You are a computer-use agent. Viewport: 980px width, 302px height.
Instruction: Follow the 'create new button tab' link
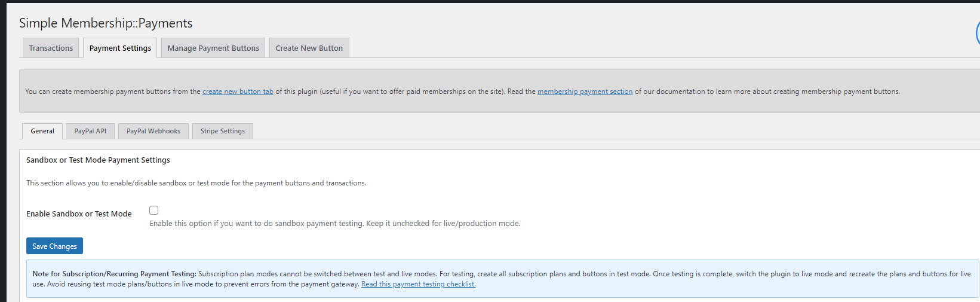click(x=238, y=91)
